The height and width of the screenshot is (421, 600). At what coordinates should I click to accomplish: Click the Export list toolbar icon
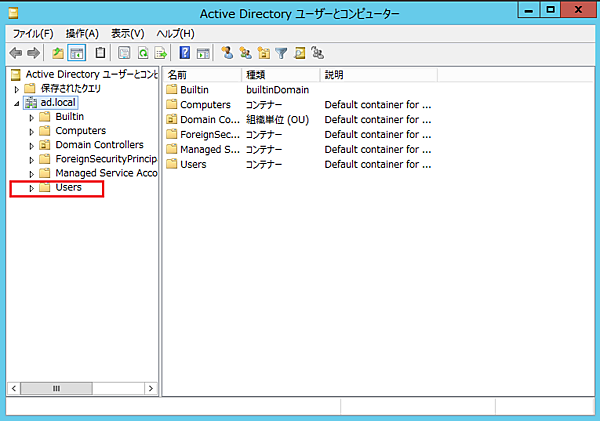160,53
